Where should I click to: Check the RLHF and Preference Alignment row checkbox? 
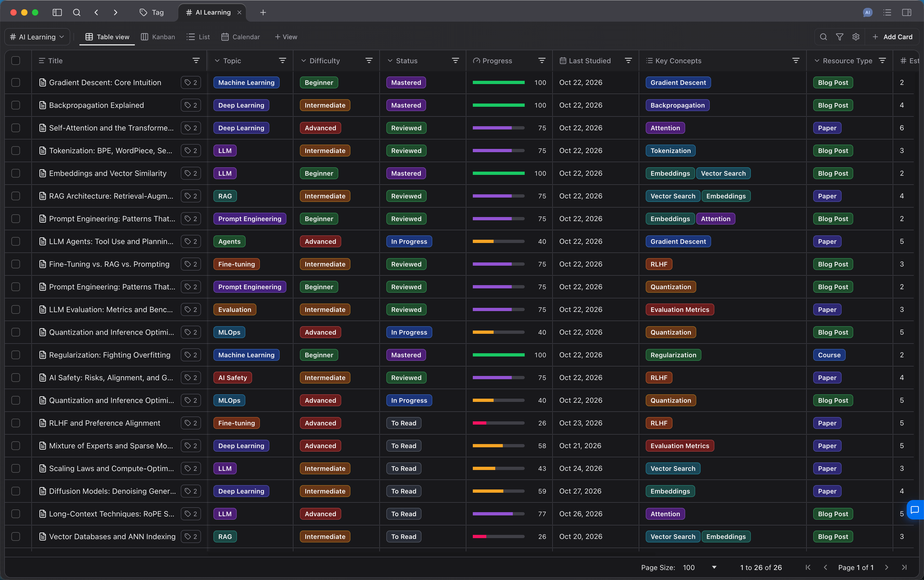pyautogui.click(x=16, y=423)
